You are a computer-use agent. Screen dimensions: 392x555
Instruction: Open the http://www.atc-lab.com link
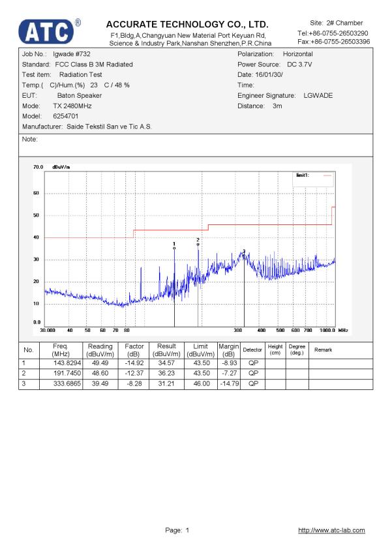pyautogui.click(x=331, y=530)
